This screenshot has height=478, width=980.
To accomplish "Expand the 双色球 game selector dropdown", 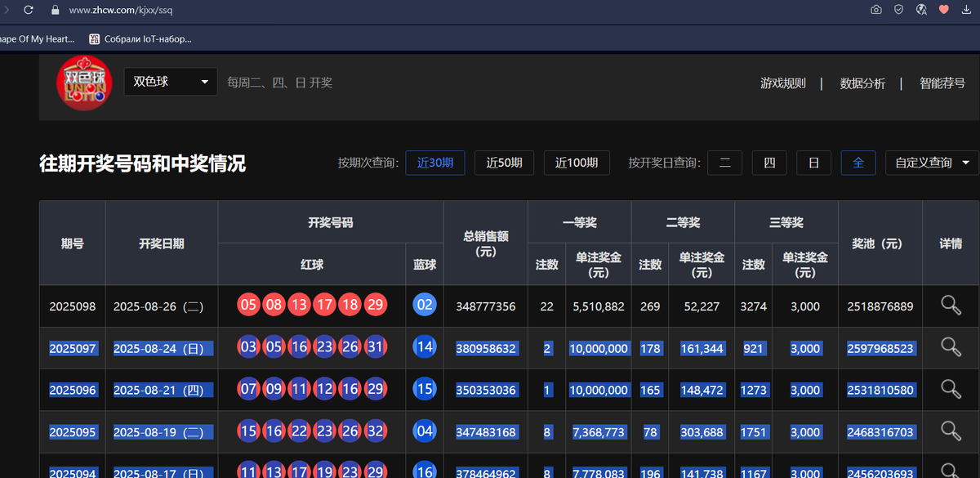I will [x=171, y=82].
